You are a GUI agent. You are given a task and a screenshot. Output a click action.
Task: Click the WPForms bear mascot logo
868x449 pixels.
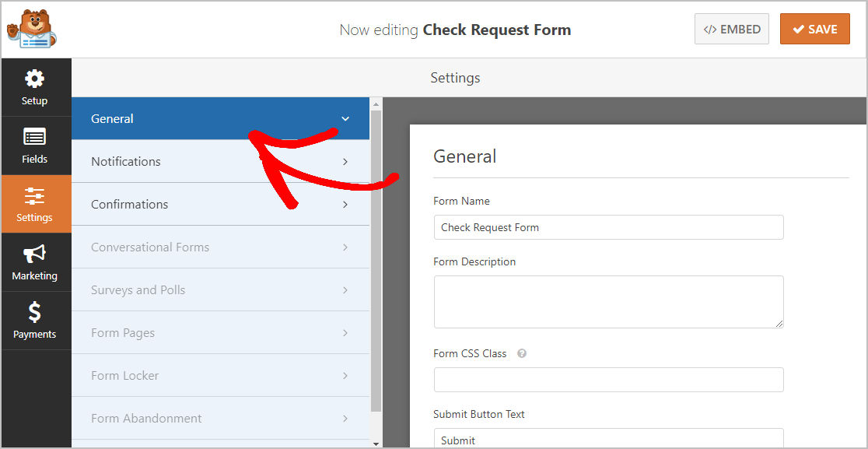tap(32, 29)
